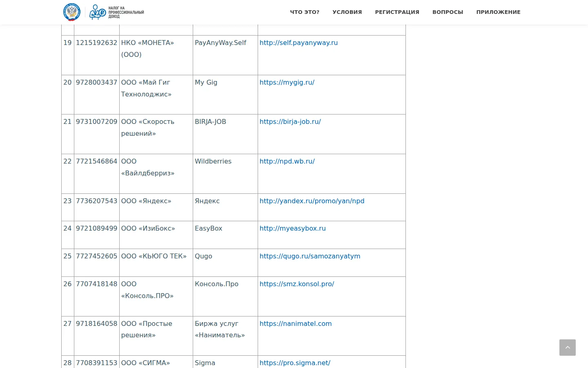Visit the myeasybox.ru link

(293, 228)
